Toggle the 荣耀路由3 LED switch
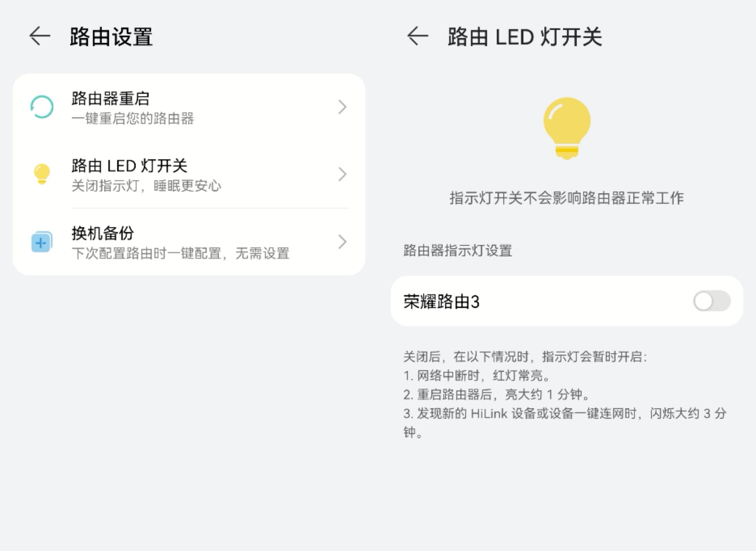This screenshot has width=756, height=551. click(712, 301)
